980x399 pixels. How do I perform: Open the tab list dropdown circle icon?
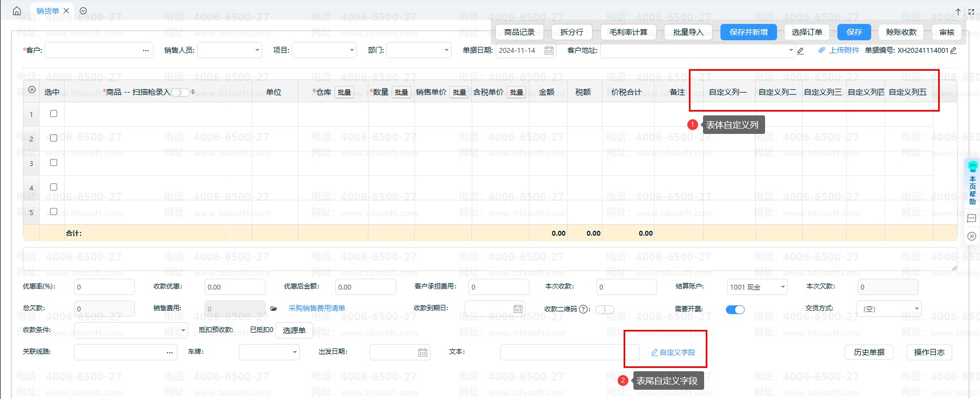83,11
